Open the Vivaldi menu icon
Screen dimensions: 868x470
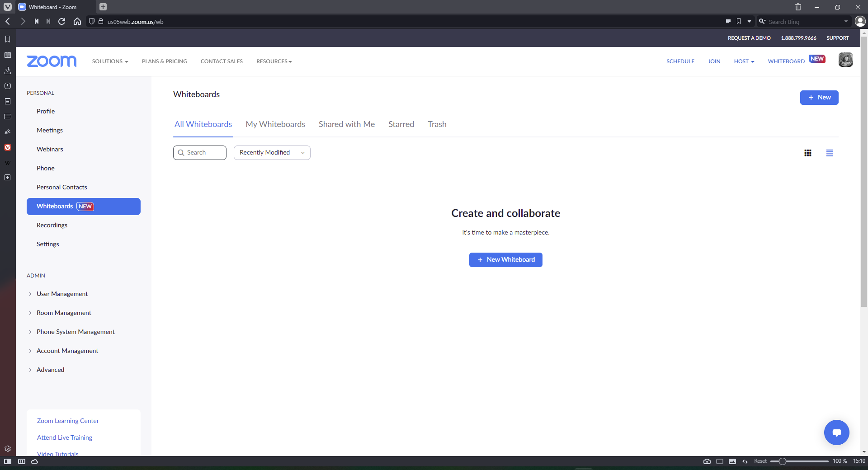click(x=8, y=7)
